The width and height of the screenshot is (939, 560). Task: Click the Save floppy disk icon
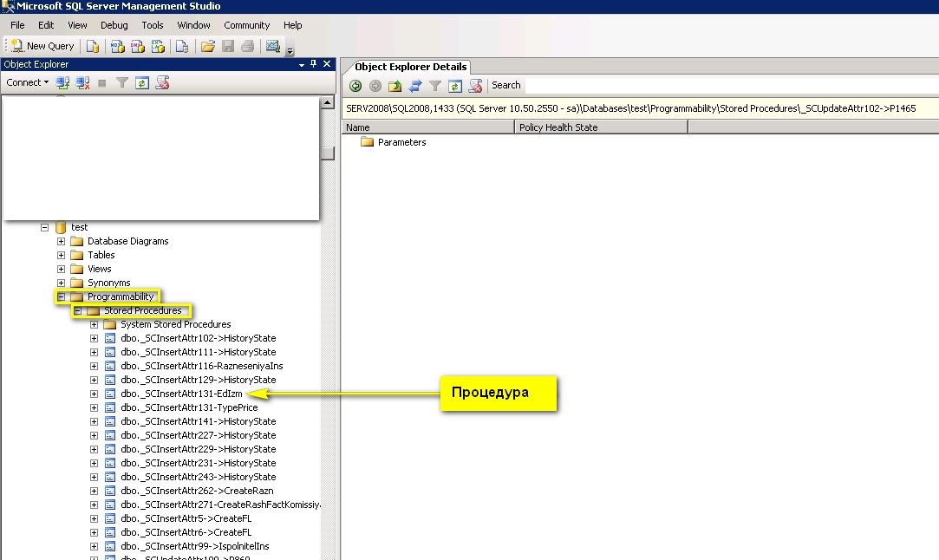click(227, 46)
